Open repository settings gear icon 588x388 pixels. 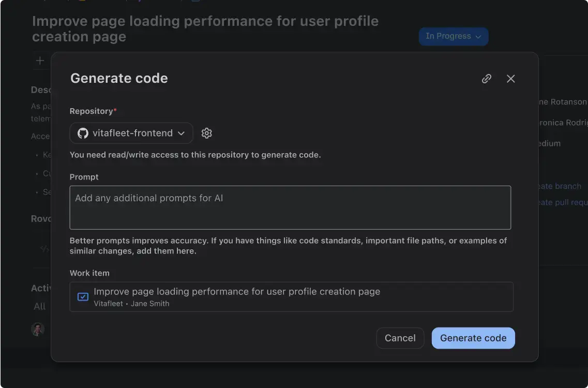[x=206, y=133]
